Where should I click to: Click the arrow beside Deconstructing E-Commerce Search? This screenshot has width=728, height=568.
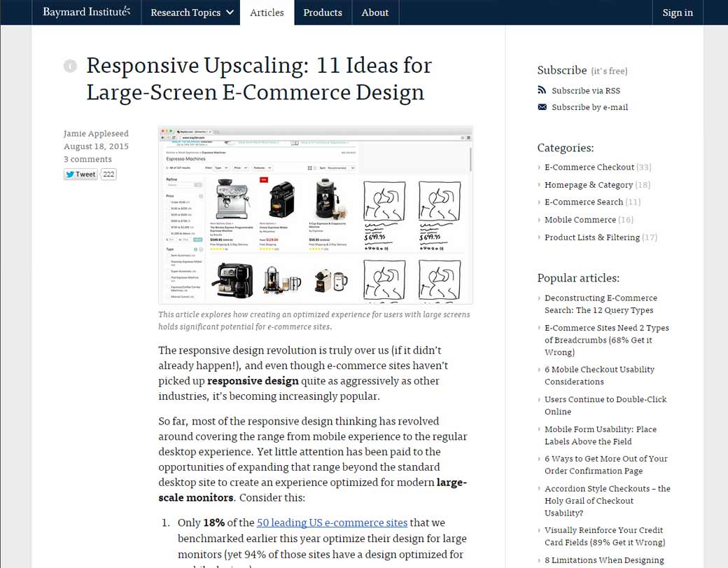pos(539,298)
